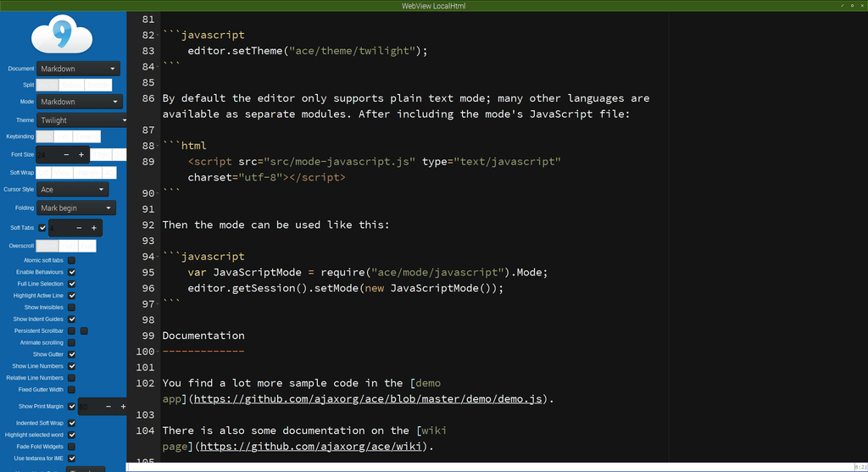868x472 pixels.
Task: Click the 'charset="utf-8"' attribute text
Action: tap(235, 178)
